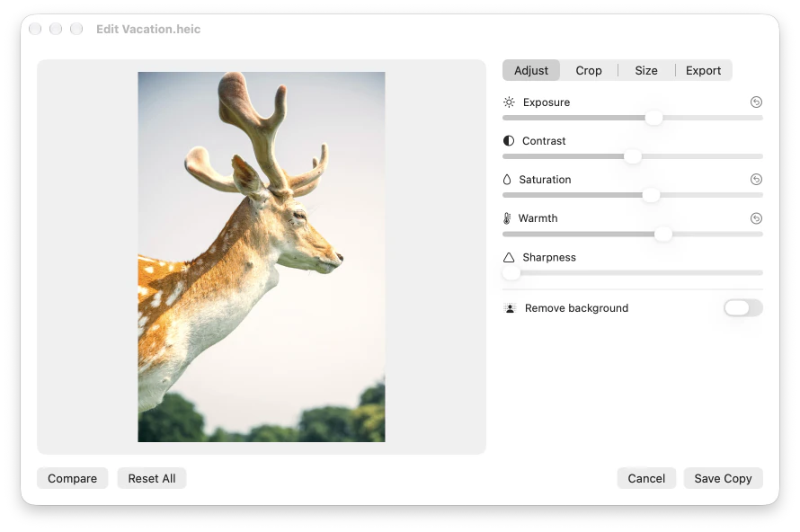Screen dimensions: 800x532
Task: Switch to the Crop tab
Action: (x=589, y=70)
